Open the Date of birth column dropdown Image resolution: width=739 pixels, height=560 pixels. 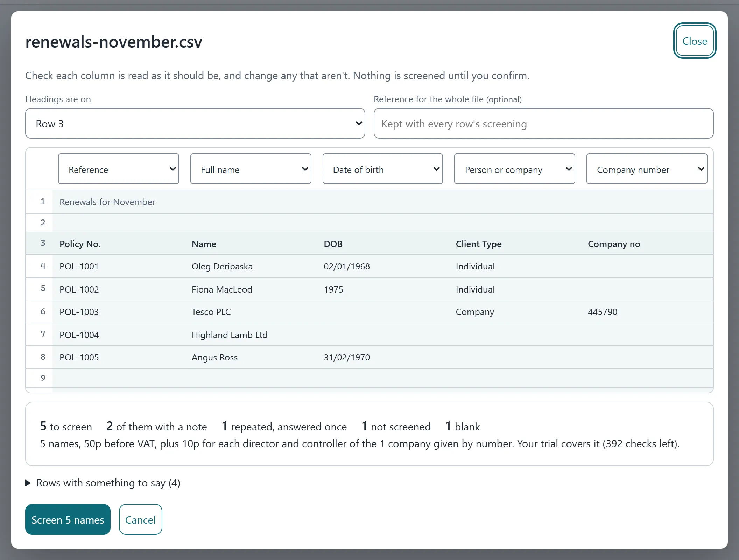tap(382, 169)
